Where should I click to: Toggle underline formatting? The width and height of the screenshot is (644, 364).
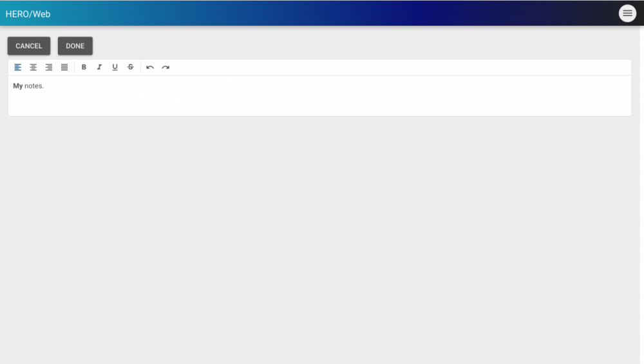coord(115,67)
